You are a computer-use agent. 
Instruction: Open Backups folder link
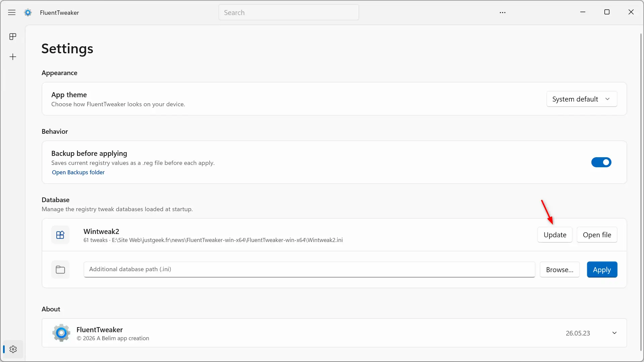click(x=78, y=172)
